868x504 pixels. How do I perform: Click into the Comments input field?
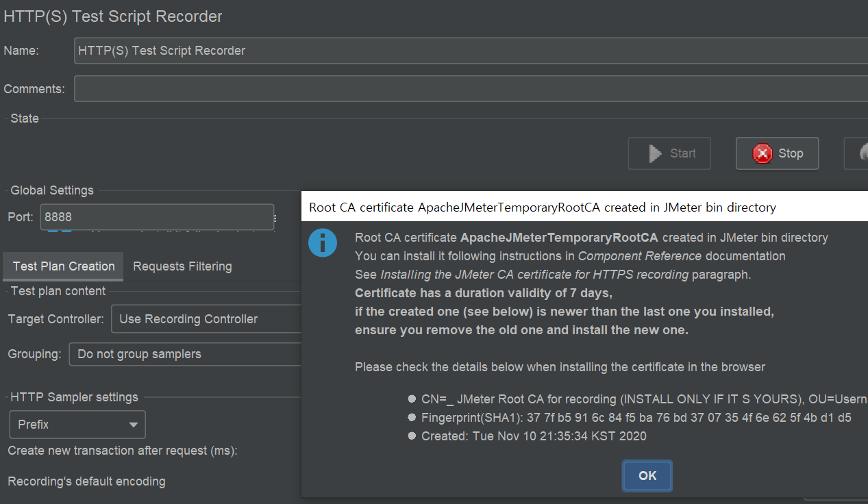[x=471, y=89]
